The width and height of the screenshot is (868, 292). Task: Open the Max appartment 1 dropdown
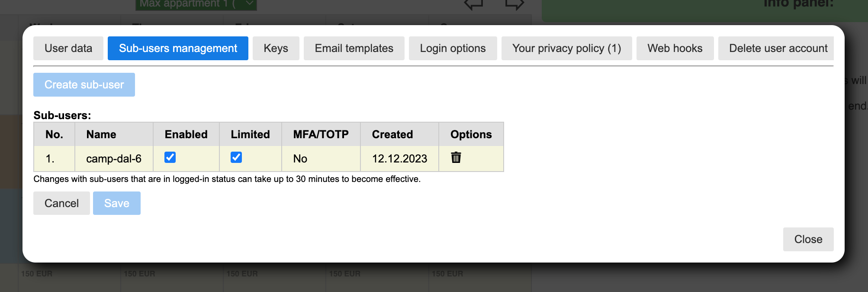pyautogui.click(x=196, y=4)
